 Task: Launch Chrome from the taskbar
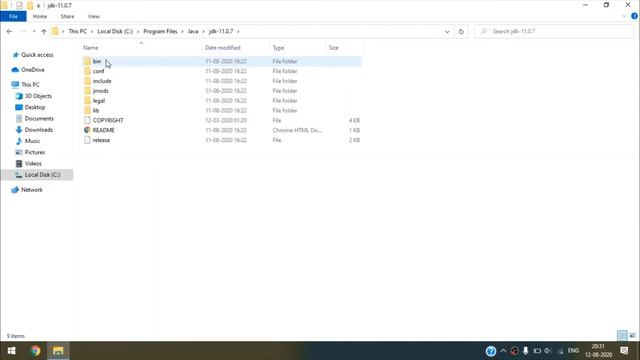(36, 351)
